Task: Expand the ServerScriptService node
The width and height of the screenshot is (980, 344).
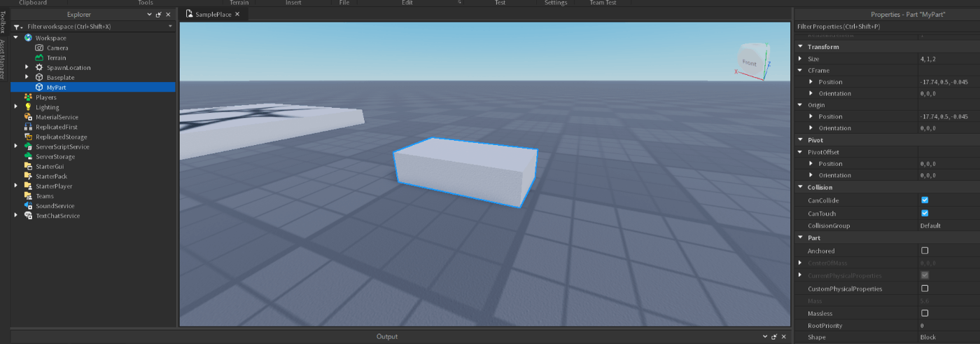Action: point(16,146)
